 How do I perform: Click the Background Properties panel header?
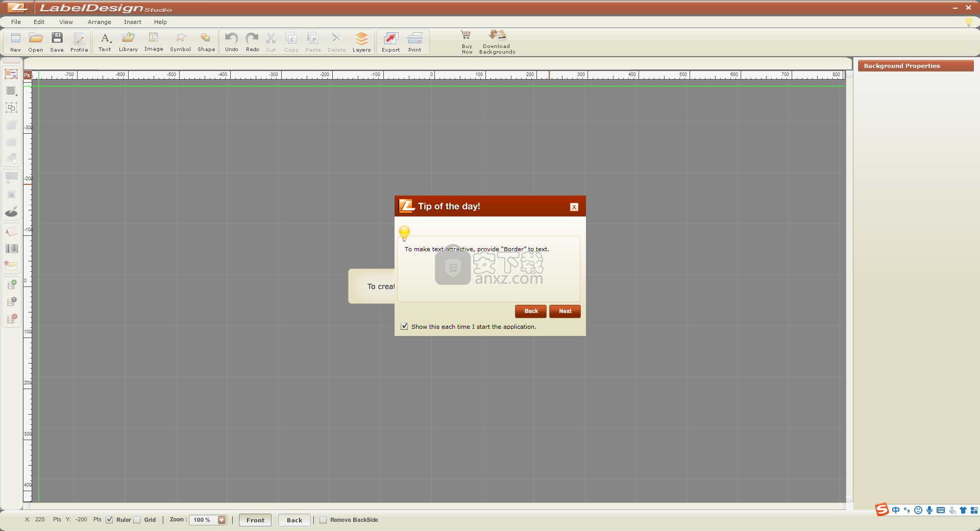click(916, 66)
